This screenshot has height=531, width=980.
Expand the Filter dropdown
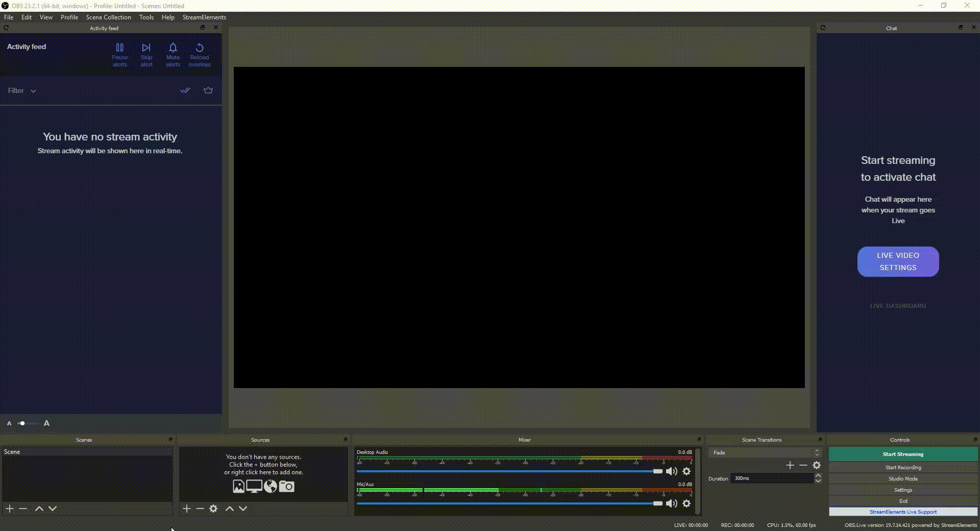coord(22,91)
